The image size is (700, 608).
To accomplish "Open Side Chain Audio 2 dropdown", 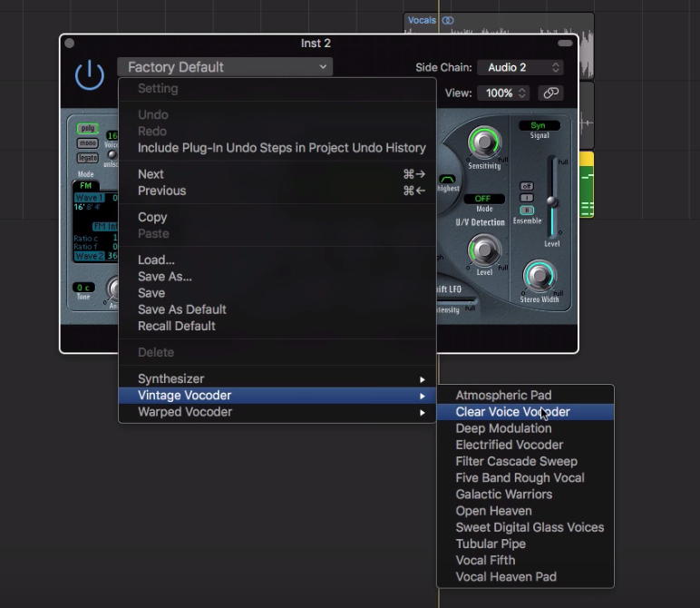I will tap(520, 67).
